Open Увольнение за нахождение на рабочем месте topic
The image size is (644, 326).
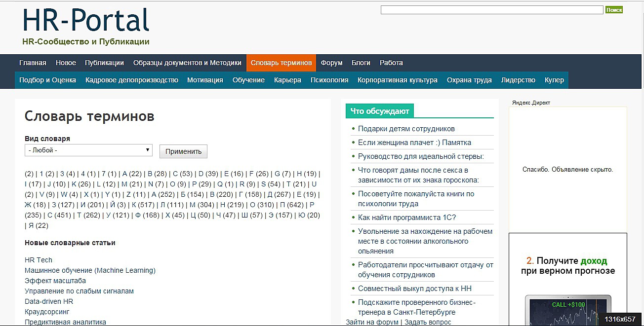click(x=425, y=241)
